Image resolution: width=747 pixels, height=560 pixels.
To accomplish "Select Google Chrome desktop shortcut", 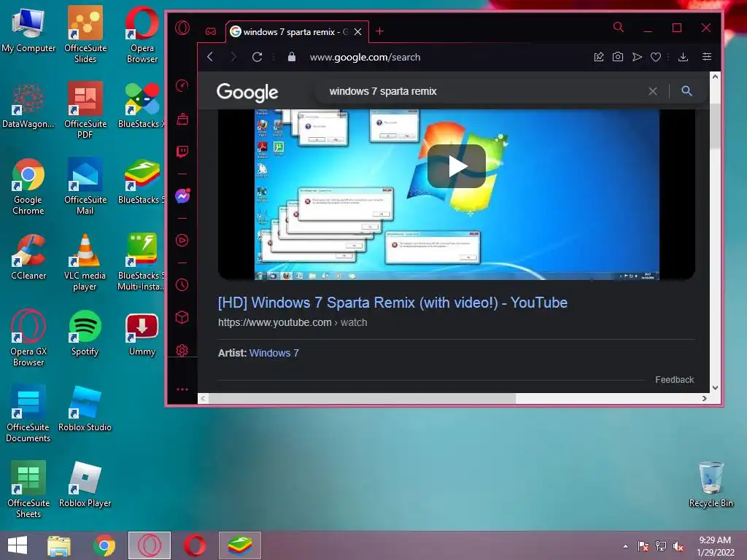I will tap(28, 186).
